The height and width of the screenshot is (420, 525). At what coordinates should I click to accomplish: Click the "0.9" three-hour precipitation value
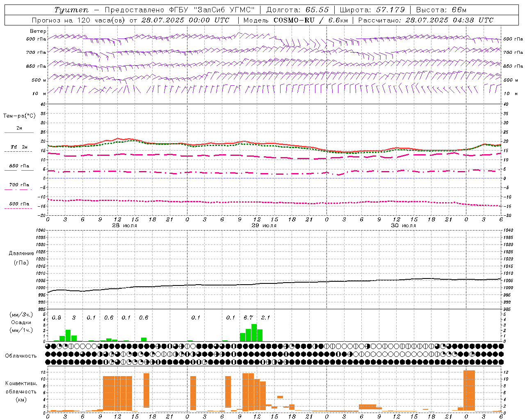(x=57, y=318)
